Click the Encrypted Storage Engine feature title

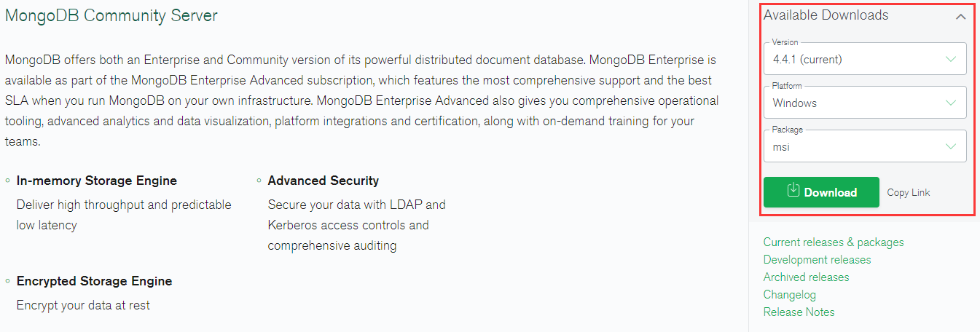click(94, 281)
